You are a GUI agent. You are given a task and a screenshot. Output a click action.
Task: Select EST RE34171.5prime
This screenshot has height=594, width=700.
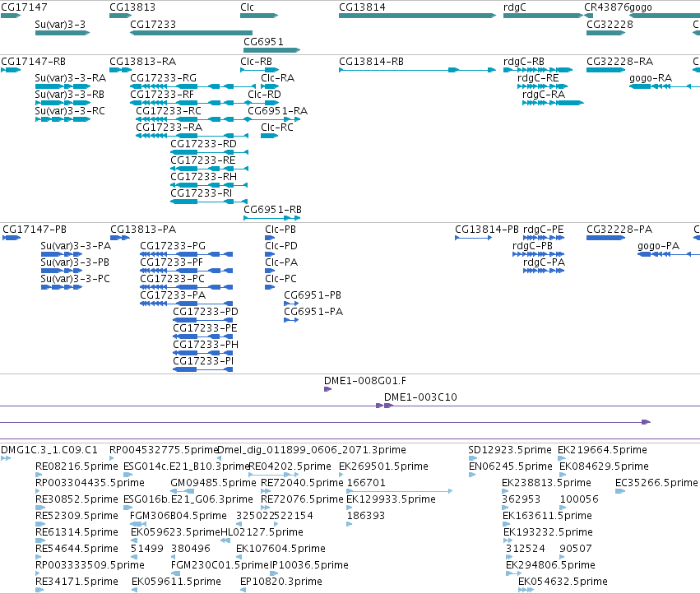pyautogui.click(x=39, y=590)
